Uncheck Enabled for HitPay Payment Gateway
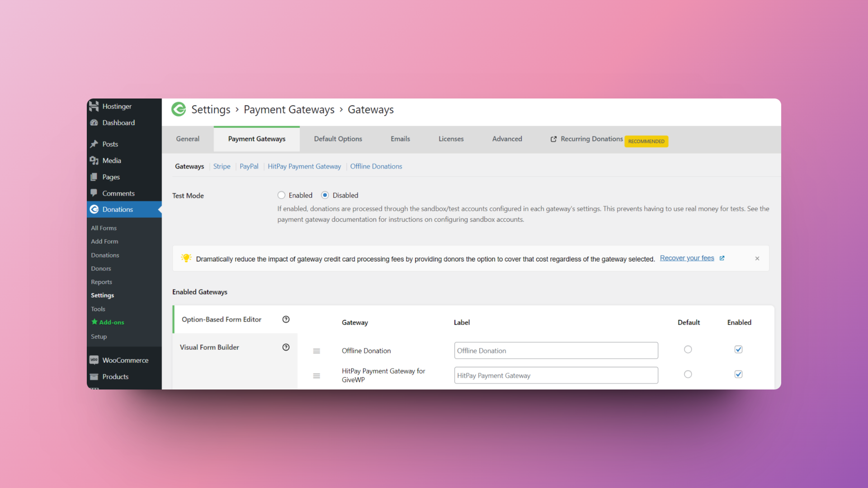This screenshot has height=488, width=868. pyautogui.click(x=739, y=374)
